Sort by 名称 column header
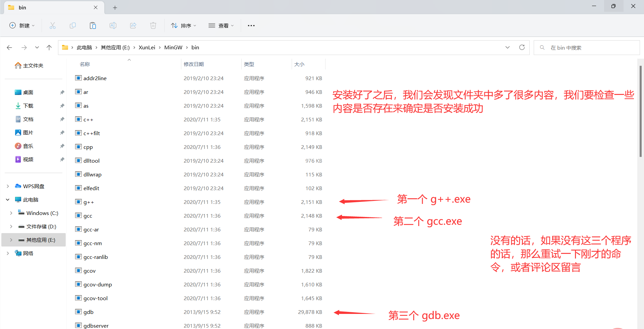The image size is (644, 329). 85,64
